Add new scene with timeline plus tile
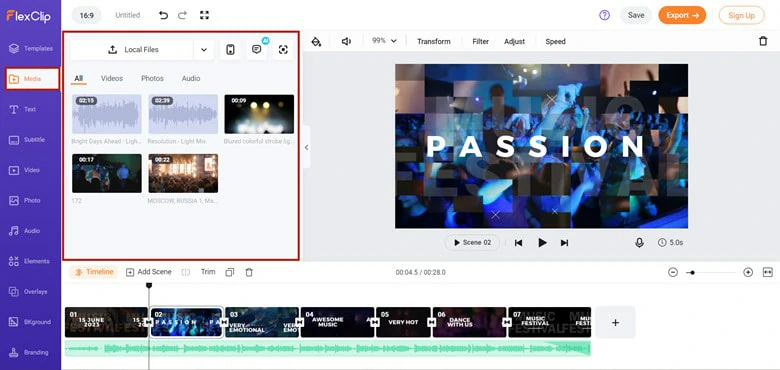 (615, 322)
